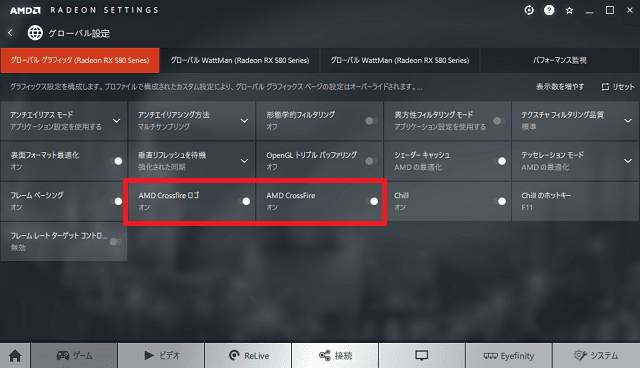Switch to second グローバル WattMan tab
This screenshot has width=640, height=368.
400,60
